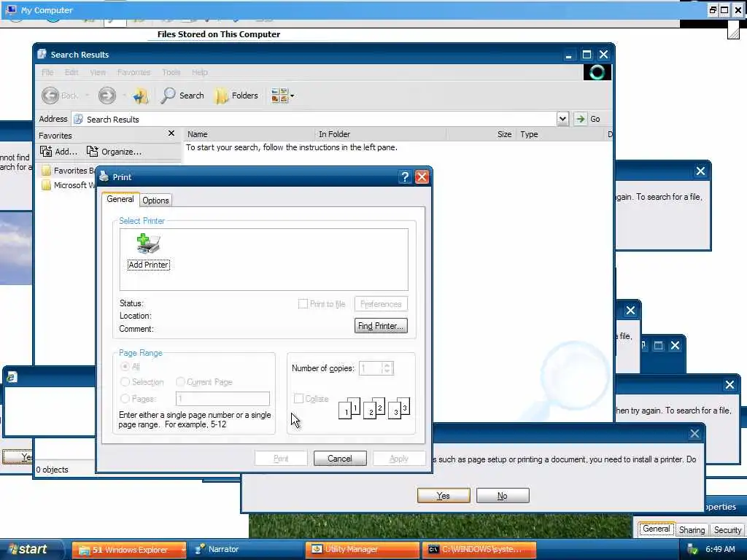Open the Sharing tab in properties window
Viewport: 747px width, 560px height.
692,530
